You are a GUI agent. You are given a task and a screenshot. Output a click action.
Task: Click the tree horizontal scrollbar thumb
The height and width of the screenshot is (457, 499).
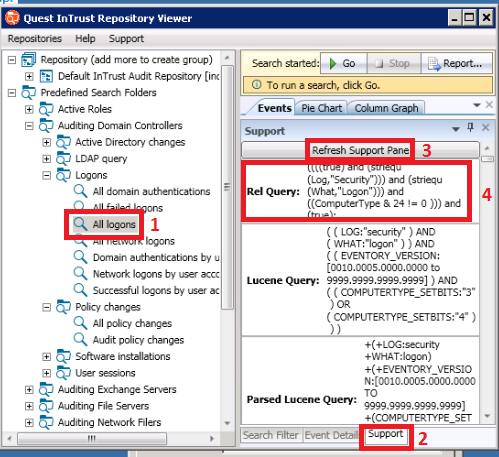coord(92,438)
